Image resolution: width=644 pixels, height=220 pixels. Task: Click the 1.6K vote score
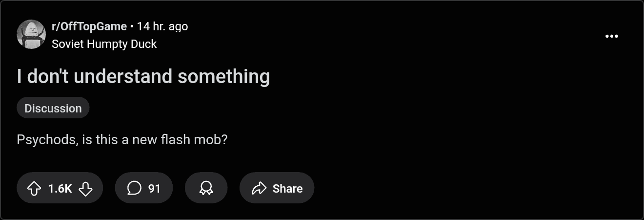pyautogui.click(x=60, y=188)
